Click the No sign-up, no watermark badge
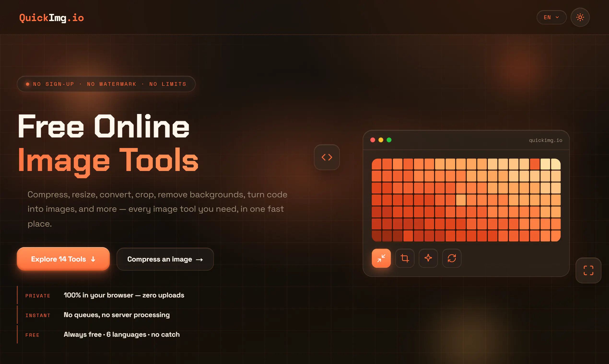The height and width of the screenshot is (364, 609). pyautogui.click(x=106, y=84)
